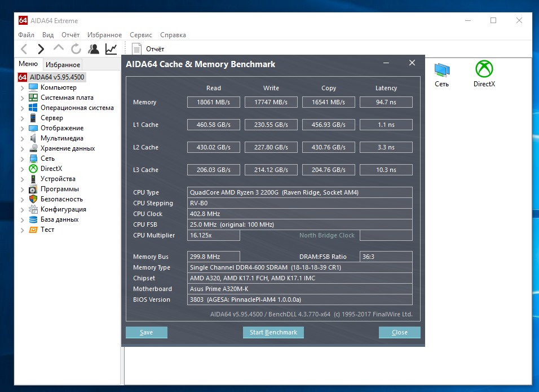539x392 pixels.
Task: Close benchmark dialog with X button
Action: [412, 63]
